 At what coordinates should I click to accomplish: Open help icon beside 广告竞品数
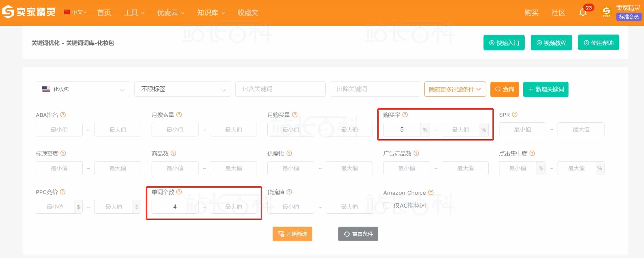(x=416, y=153)
